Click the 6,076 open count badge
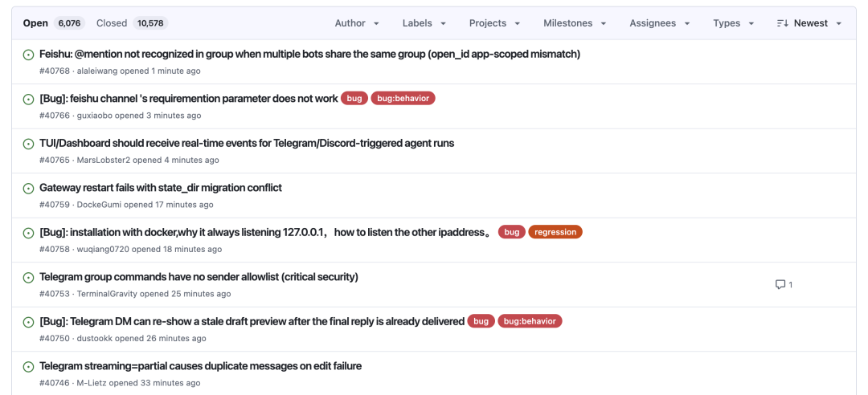 click(x=70, y=23)
